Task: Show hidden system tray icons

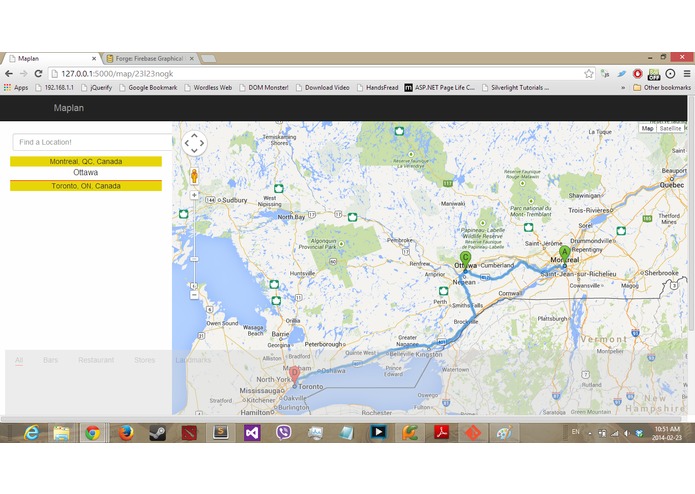Action: tap(590, 433)
